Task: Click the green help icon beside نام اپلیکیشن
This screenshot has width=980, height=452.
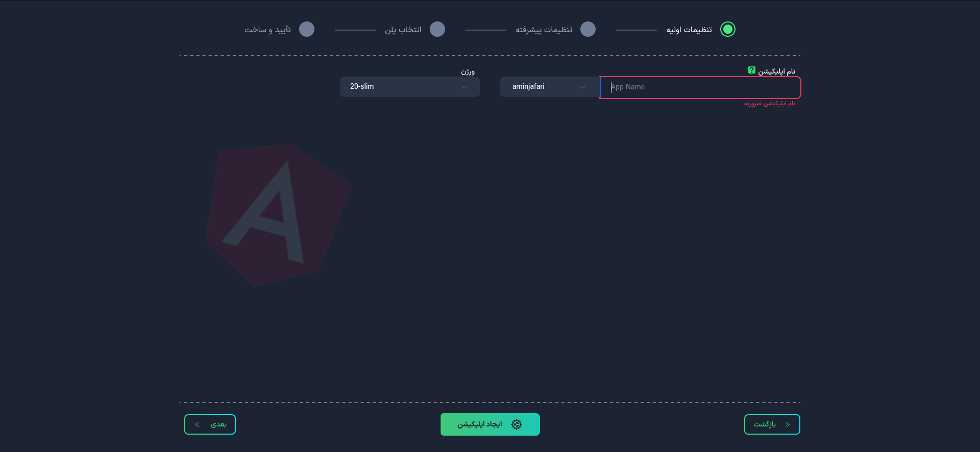Action: pyautogui.click(x=751, y=70)
